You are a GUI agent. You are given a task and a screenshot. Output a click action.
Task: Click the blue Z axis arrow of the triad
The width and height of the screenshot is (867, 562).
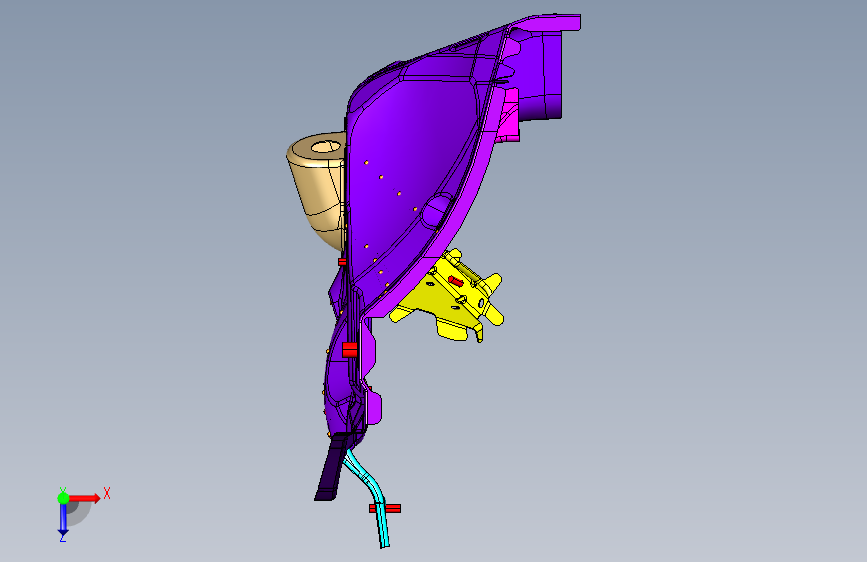click(63, 519)
